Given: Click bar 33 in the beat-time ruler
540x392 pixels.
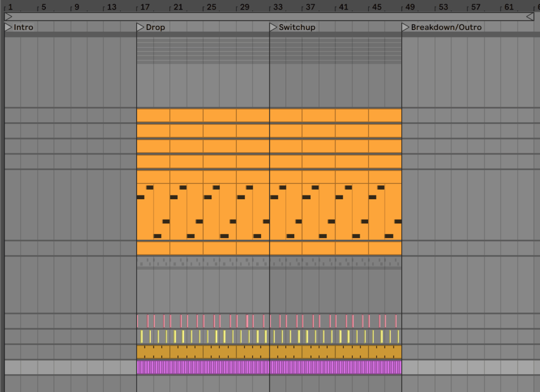Looking at the screenshot, I should click(x=278, y=7).
